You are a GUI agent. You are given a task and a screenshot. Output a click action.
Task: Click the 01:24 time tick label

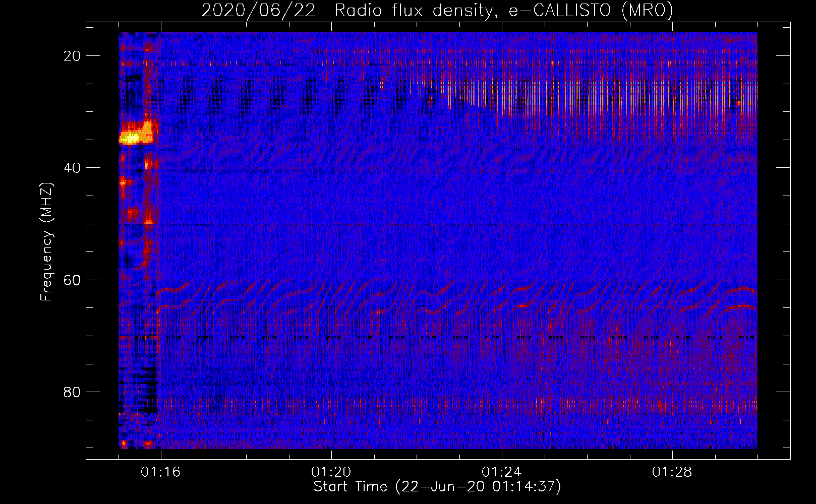[x=502, y=472]
